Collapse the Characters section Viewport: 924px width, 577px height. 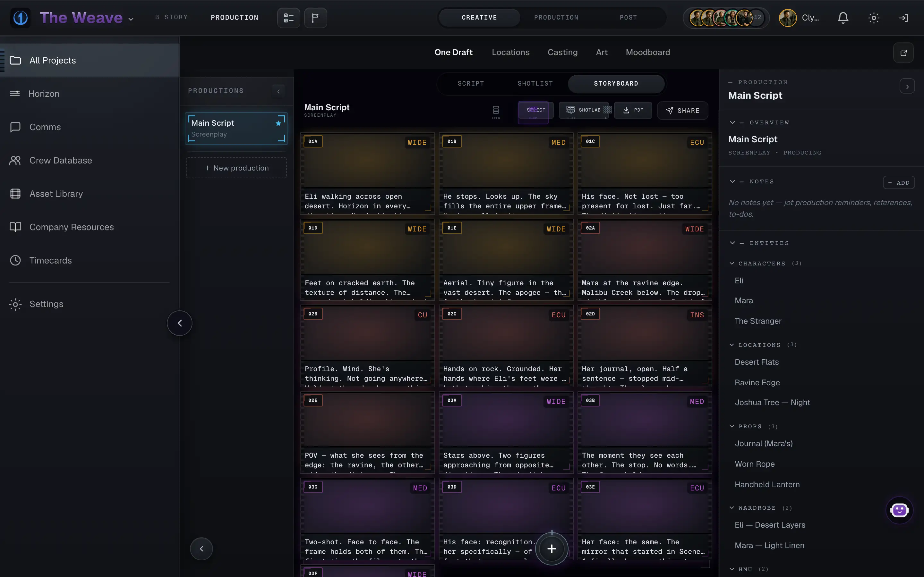[x=732, y=263]
